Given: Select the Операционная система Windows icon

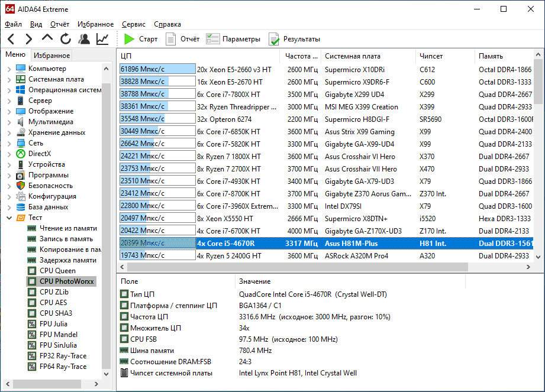Looking at the screenshot, I should pyautogui.click(x=21, y=90).
